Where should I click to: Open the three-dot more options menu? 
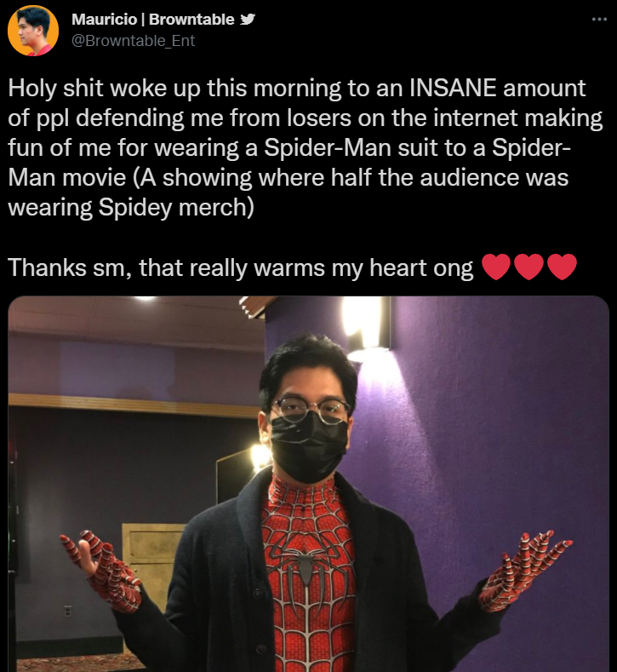(599, 19)
